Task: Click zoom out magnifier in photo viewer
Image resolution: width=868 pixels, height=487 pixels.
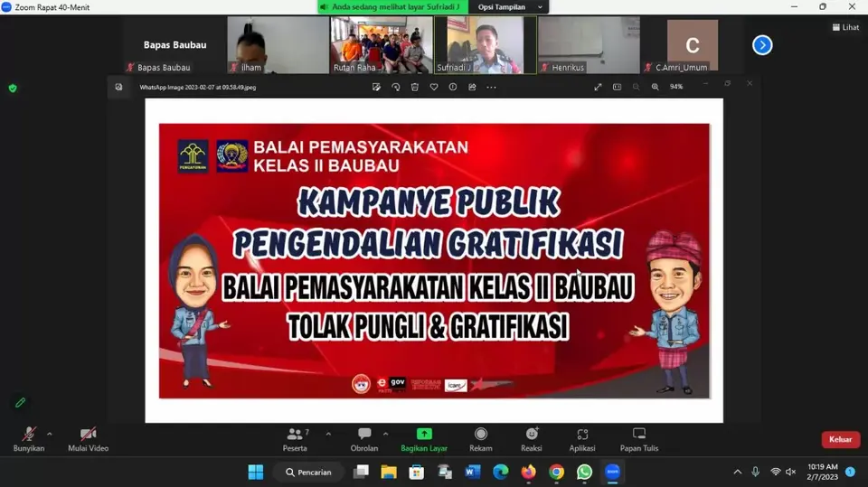Action: coord(636,87)
